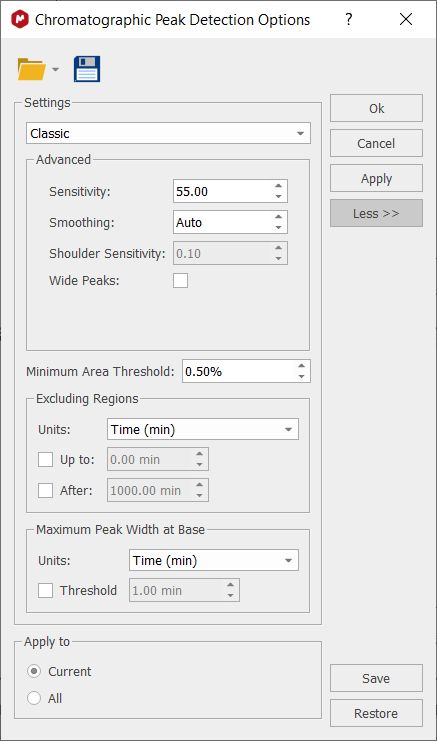Increase Sensitivity with the up arrow
This screenshot has width=437, height=741.
click(278, 186)
